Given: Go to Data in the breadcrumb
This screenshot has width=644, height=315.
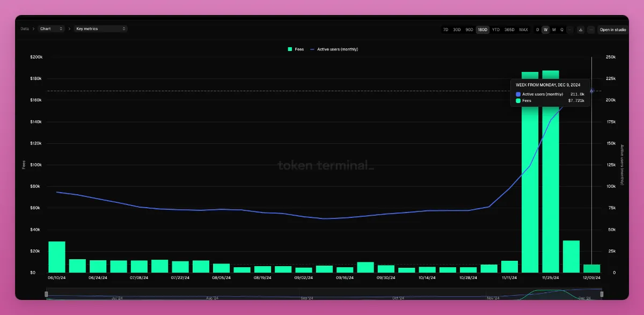Looking at the screenshot, I should tap(25, 28).
